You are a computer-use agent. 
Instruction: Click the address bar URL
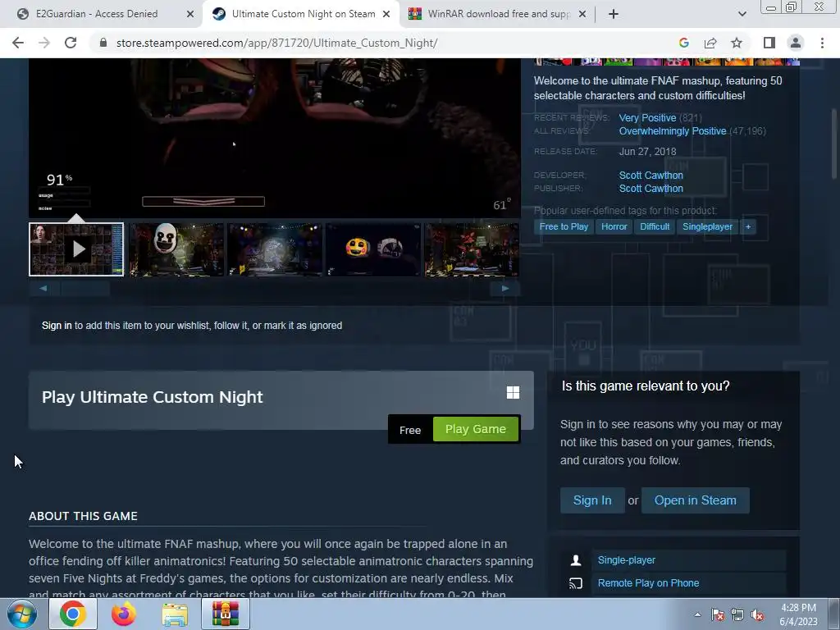click(276, 43)
